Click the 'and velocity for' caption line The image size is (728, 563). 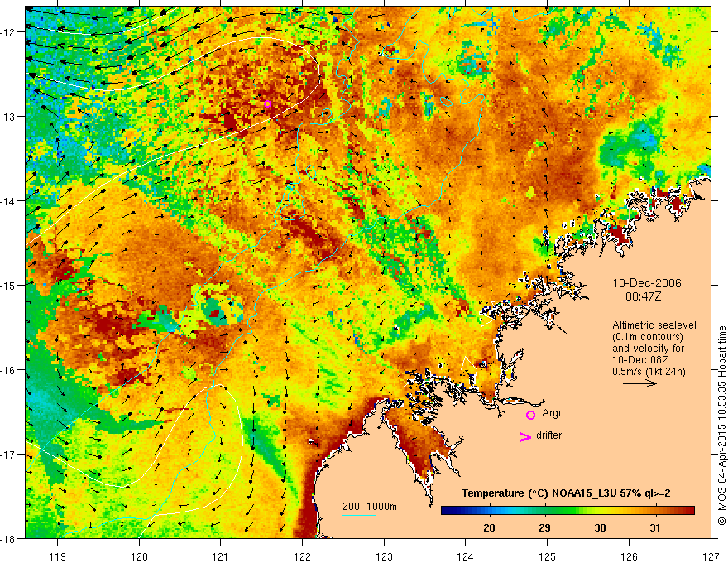tap(648, 348)
